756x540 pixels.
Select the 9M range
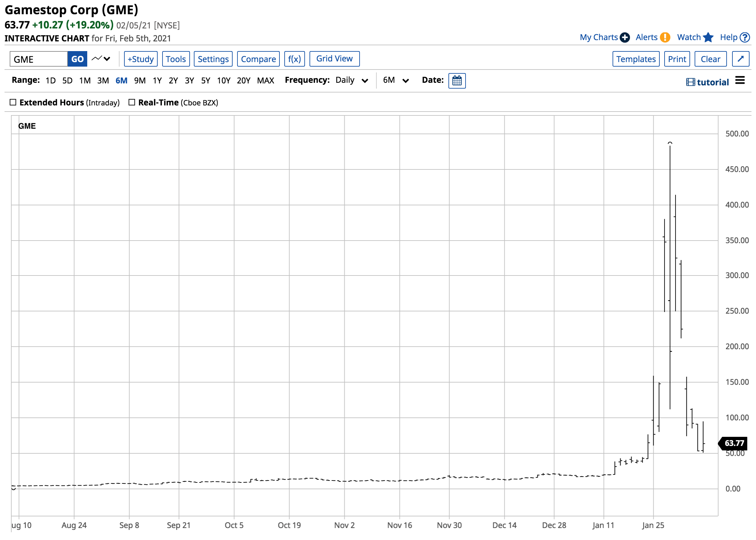[140, 81]
